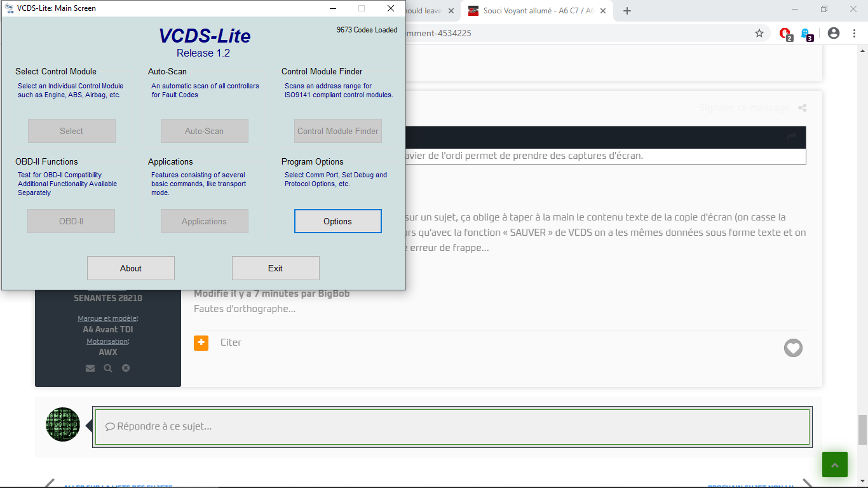Screen dimensions: 868x488
Task: Open the Chrome profile avatar icon
Action: (834, 33)
